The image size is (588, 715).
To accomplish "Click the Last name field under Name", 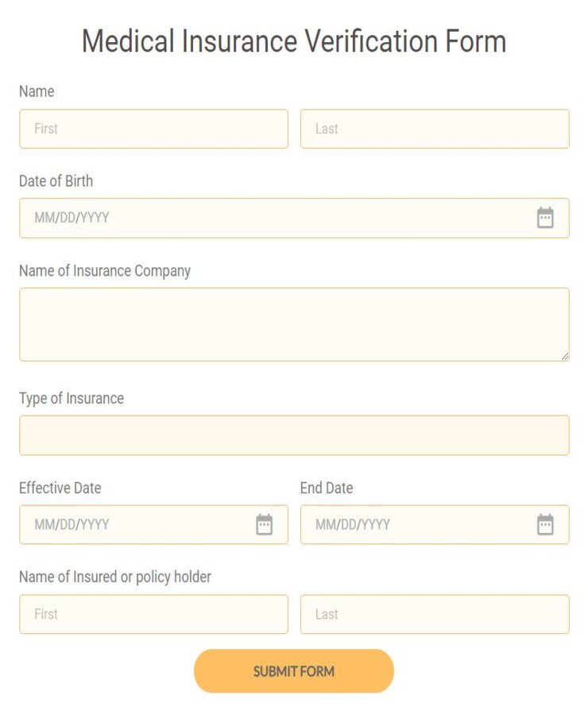I will 435,129.
